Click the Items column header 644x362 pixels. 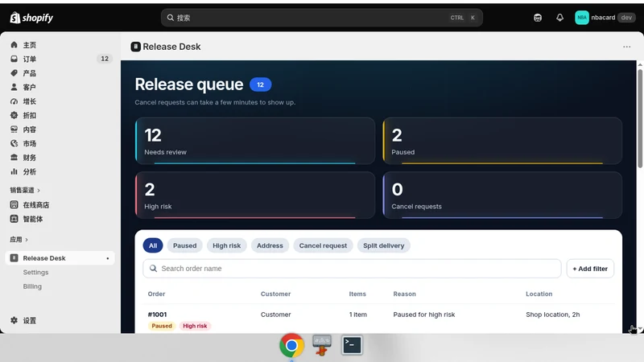[357, 294]
